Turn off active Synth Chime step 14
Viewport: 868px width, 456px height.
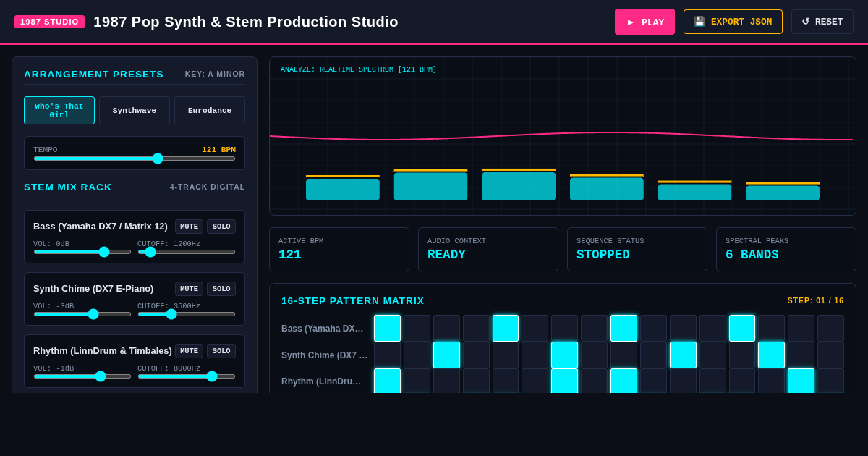click(771, 355)
